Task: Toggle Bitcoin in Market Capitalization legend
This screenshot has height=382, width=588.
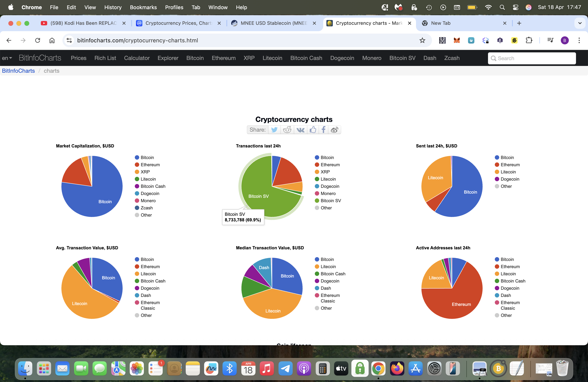Action: (x=145, y=157)
